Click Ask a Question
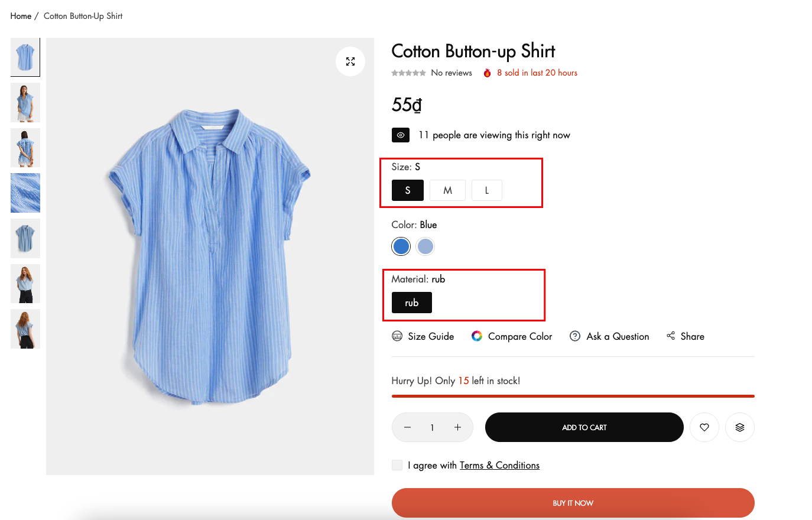812x520 pixels. [609, 336]
